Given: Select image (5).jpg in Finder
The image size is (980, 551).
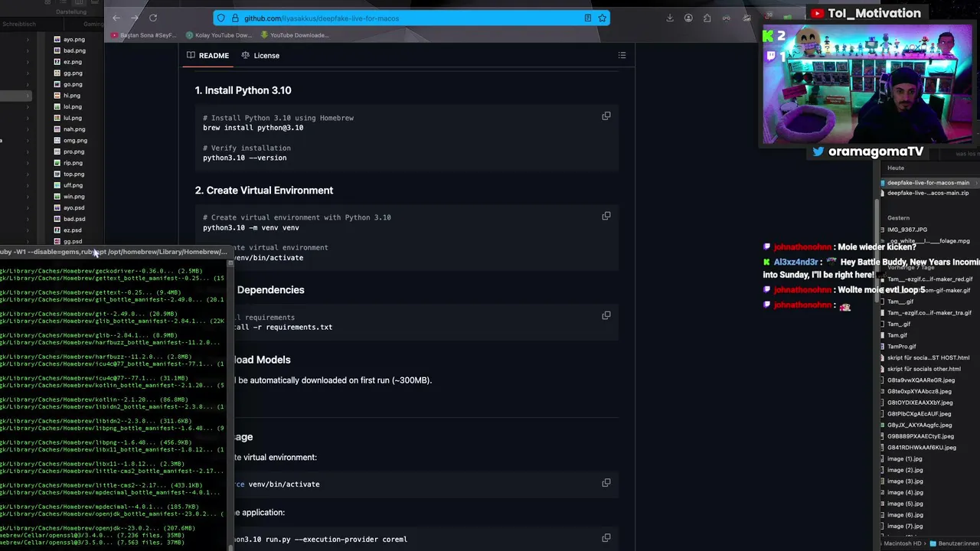Looking at the screenshot, I should [904, 504].
